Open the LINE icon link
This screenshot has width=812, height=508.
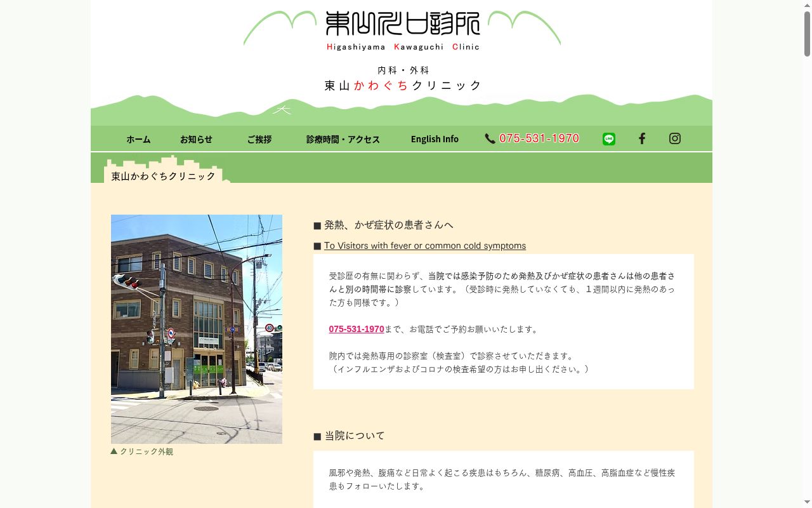[609, 139]
